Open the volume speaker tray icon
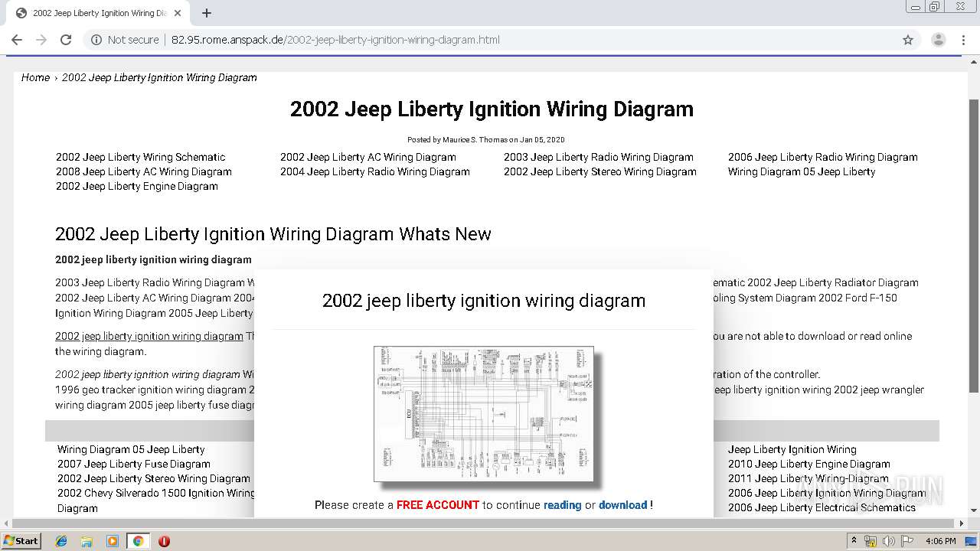 pyautogui.click(x=889, y=541)
